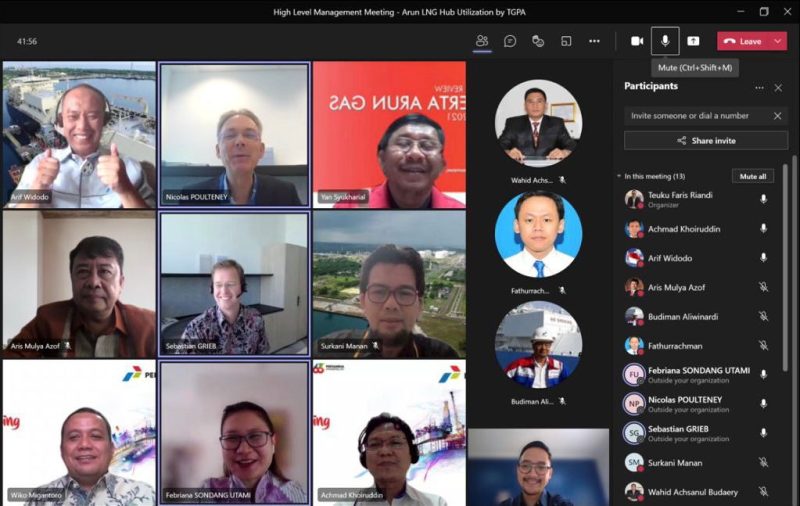Select Arif Widodo in participants list
The width and height of the screenshot is (800, 506).
(698, 258)
